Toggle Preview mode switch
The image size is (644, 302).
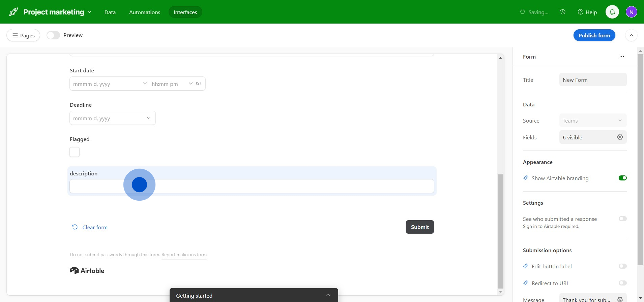pyautogui.click(x=53, y=35)
